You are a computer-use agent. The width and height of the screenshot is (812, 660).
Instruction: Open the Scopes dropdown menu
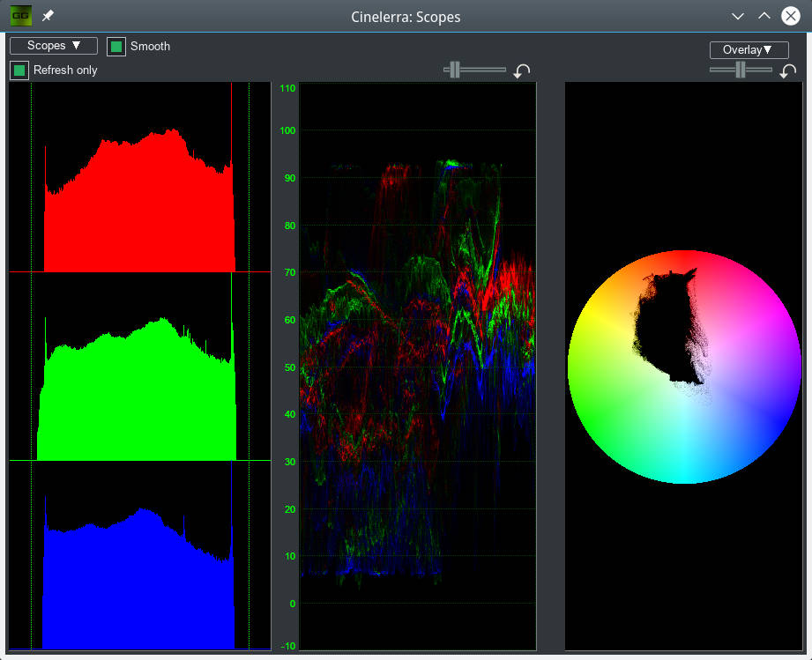point(54,46)
